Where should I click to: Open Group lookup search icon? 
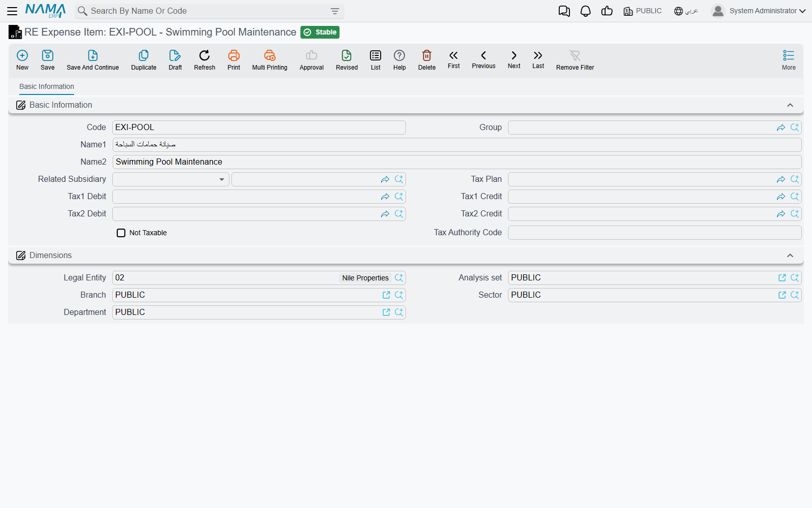coord(795,128)
